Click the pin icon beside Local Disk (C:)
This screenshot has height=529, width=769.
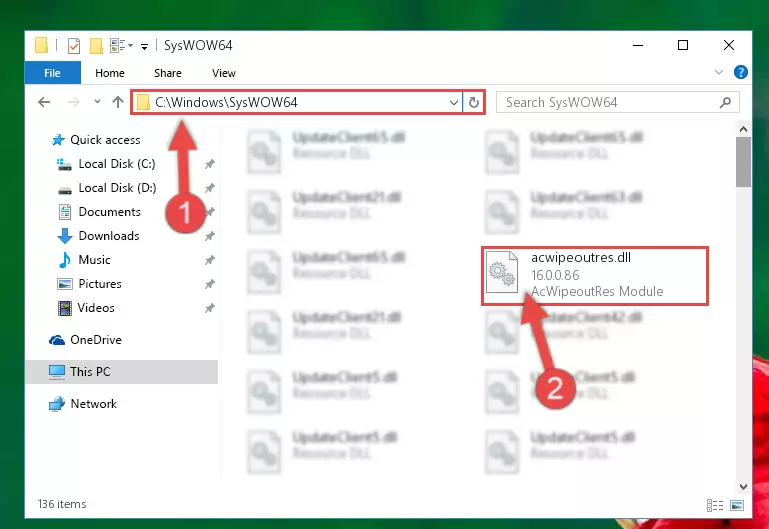(x=210, y=164)
